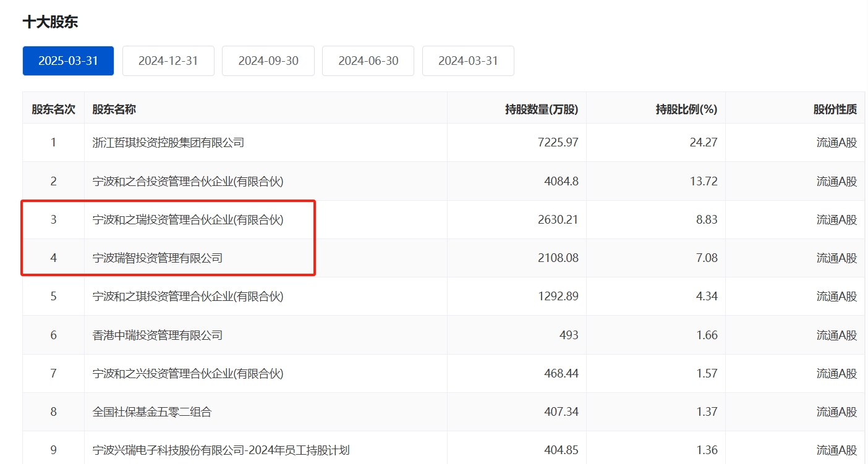Image resolution: width=868 pixels, height=464 pixels.
Task: Show shareholders for 2024-06-30
Action: 368,61
